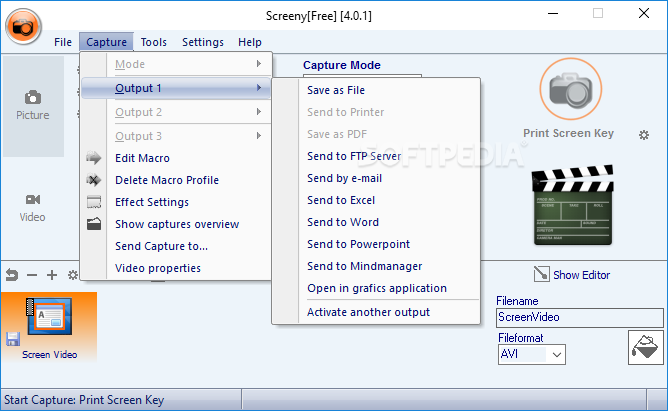The height and width of the screenshot is (411, 668).
Task: Select Save as File output
Action: point(336,90)
